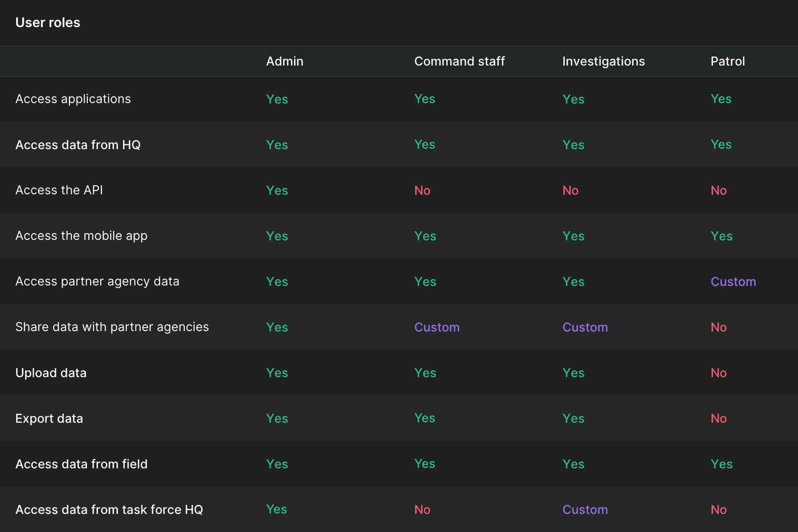798x532 pixels.
Task: Click Command staff's No for task force HQ
Action: [x=422, y=510]
